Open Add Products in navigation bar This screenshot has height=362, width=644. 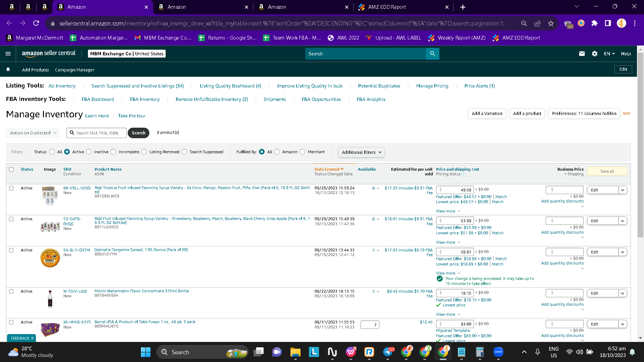pyautogui.click(x=36, y=70)
